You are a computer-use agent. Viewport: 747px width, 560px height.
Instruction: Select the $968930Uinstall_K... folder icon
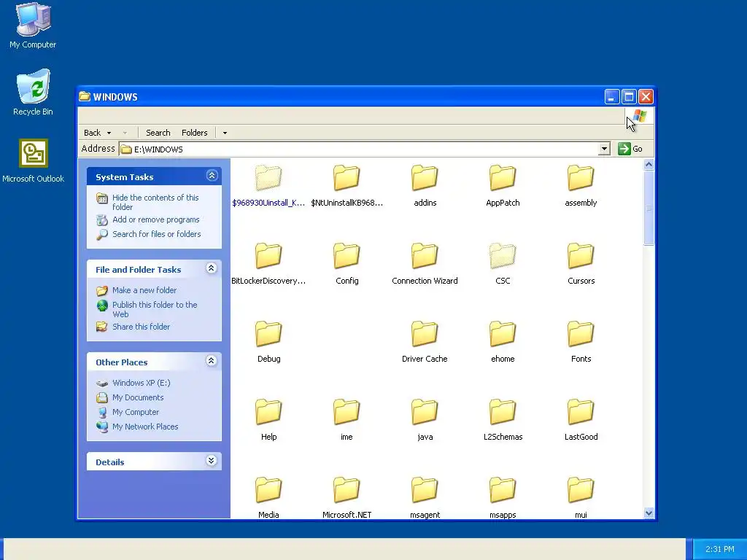click(x=268, y=178)
